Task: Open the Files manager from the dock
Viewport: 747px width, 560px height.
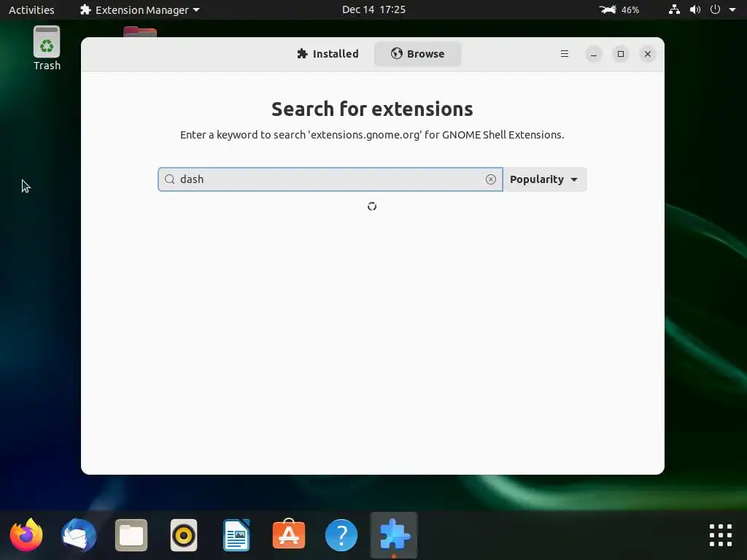Action: click(x=131, y=534)
